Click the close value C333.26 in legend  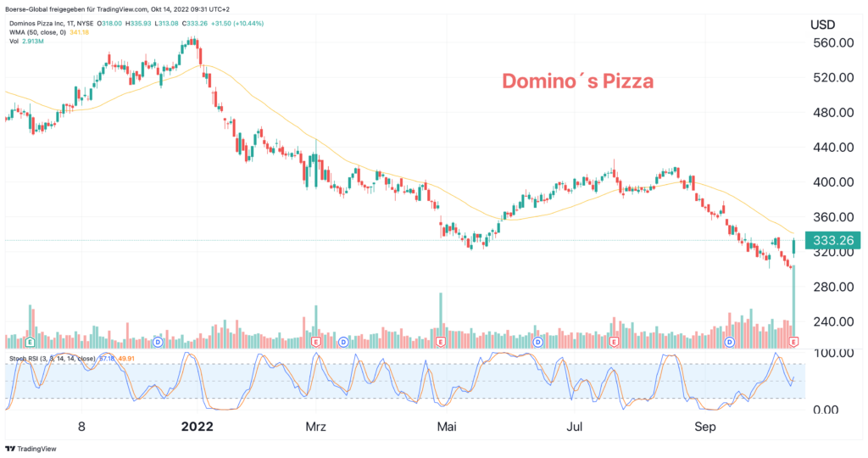(x=195, y=23)
